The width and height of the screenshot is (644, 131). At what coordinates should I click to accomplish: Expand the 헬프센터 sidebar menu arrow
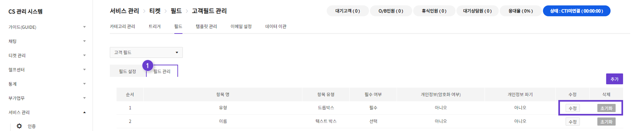click(x=84, y=70)
